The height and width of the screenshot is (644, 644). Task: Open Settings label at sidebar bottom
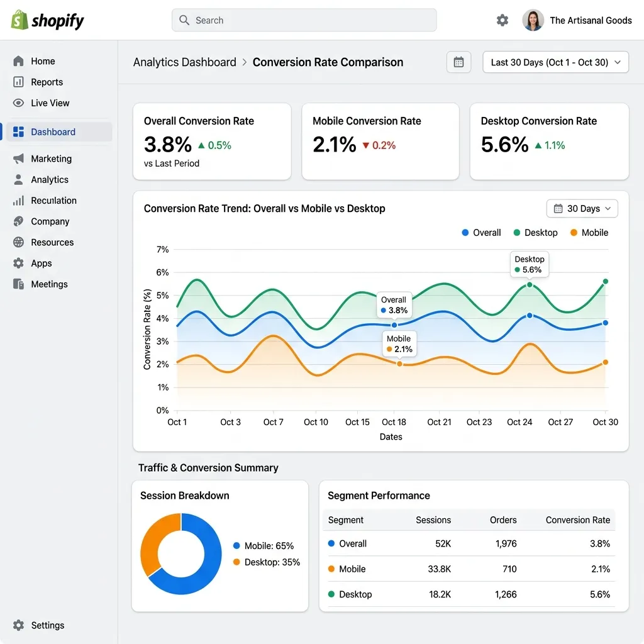tap(48, 625)
